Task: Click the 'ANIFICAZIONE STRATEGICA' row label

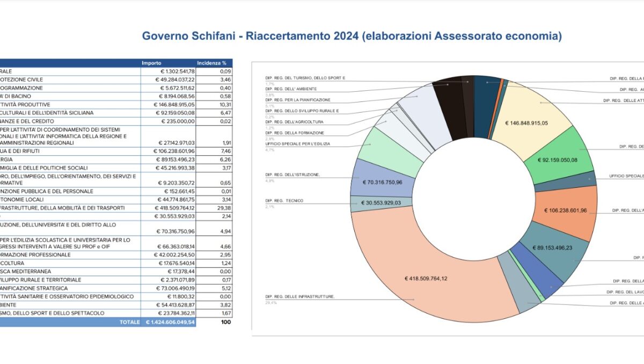Action: (34, 288)
